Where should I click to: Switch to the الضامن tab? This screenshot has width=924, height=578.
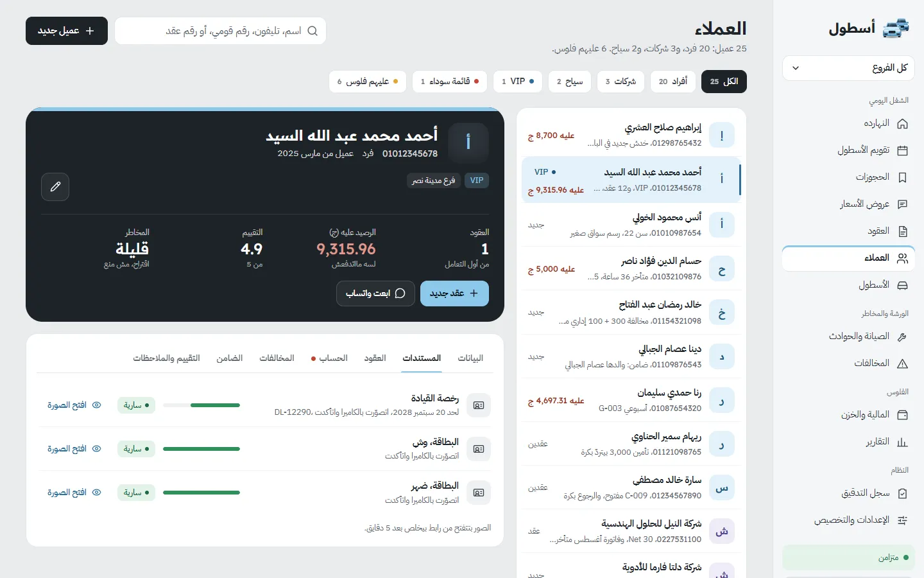[x=230, y=358]
